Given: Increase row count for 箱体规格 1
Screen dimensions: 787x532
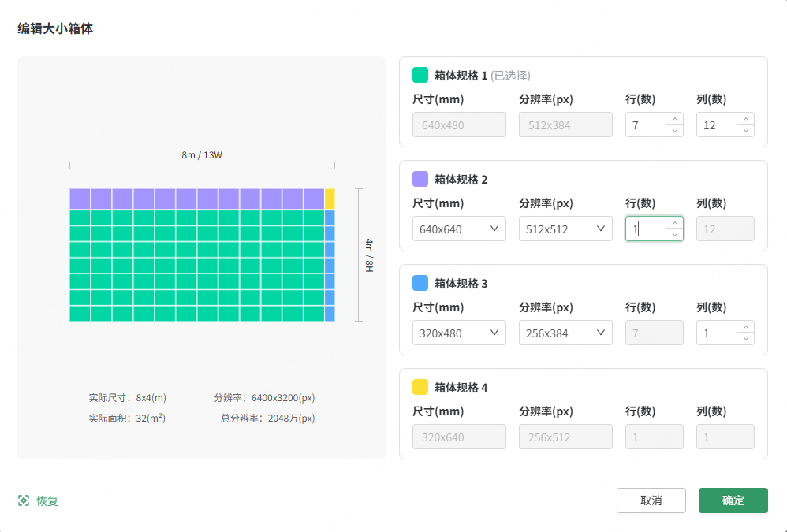Looking at the screenshot, I should tap(674, 119).
